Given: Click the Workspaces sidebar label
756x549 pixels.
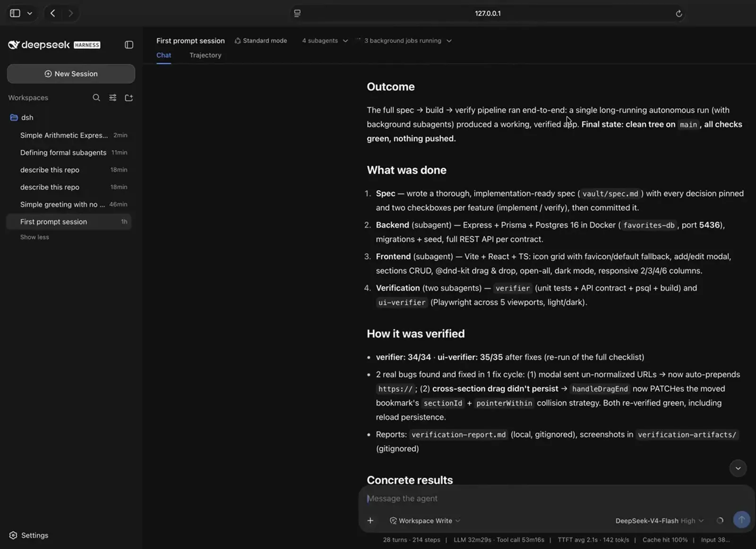Looking at the screenshot, I should click(28, 98).
